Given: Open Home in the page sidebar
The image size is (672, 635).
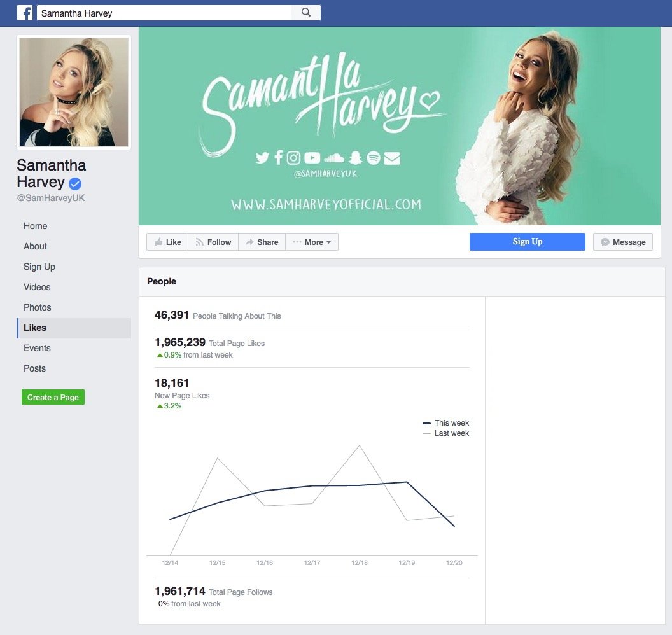Looking at the screenshot, I should (x=36, y=226).
